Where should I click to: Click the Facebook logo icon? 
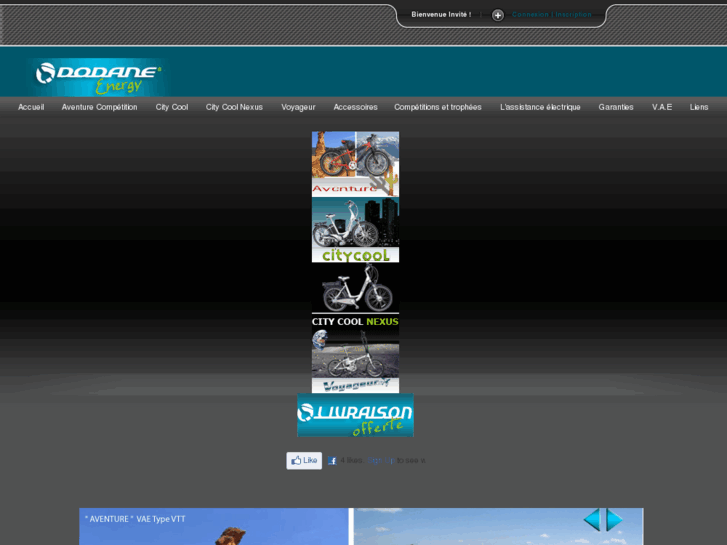click(332, 461)
